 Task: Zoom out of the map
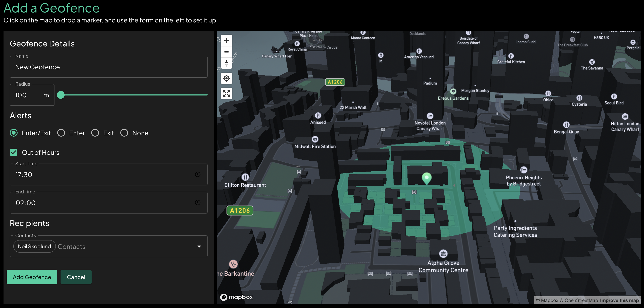click(x=226, y=52)
